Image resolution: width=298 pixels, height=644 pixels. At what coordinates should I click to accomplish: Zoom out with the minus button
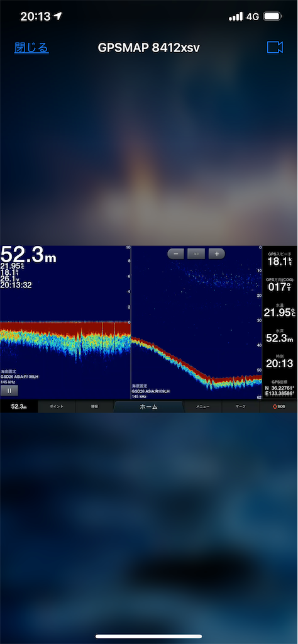tap(175, 254)
